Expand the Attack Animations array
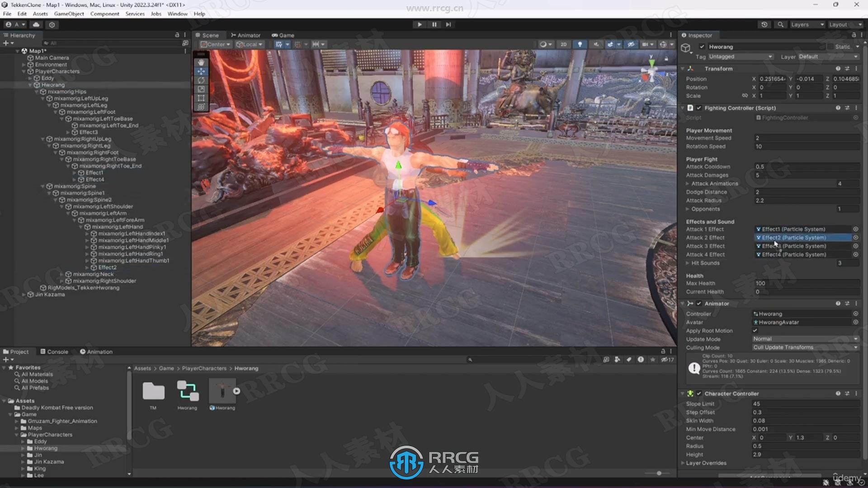This screenshot has height=488, width=868. [688, 183]
